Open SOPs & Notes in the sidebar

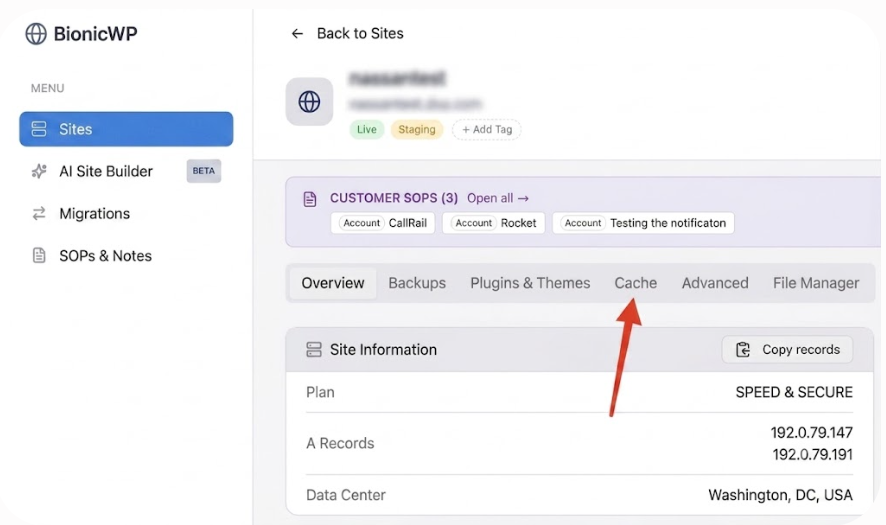pos(105,256)
